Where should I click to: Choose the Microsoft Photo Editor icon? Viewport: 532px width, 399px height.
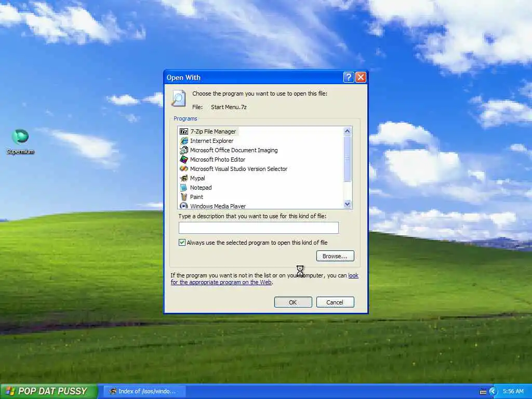(x=184, y=159)
